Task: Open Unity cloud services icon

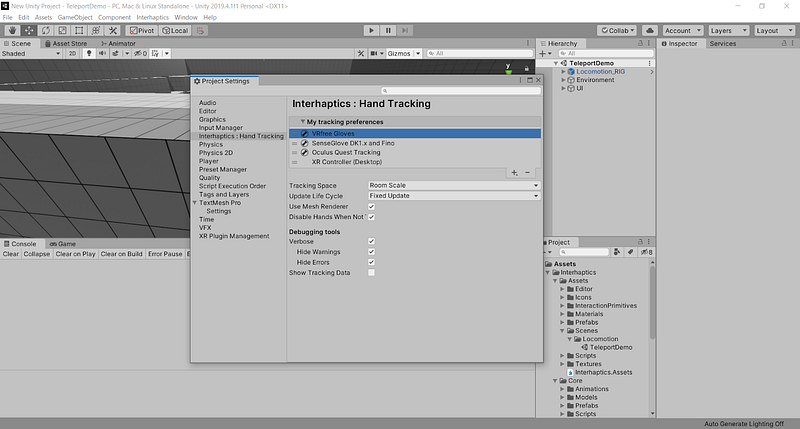Action: click(650, 31)
